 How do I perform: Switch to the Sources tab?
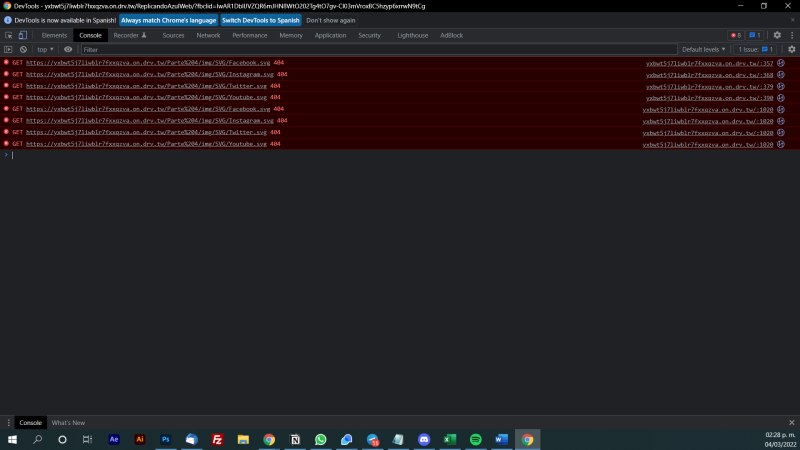coord(173,35)
